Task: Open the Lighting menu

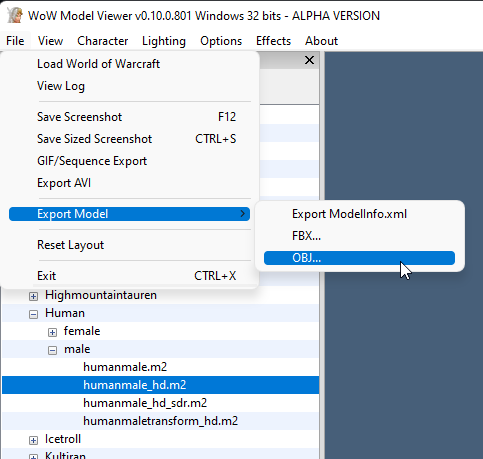Action: (x=164, y=41)
